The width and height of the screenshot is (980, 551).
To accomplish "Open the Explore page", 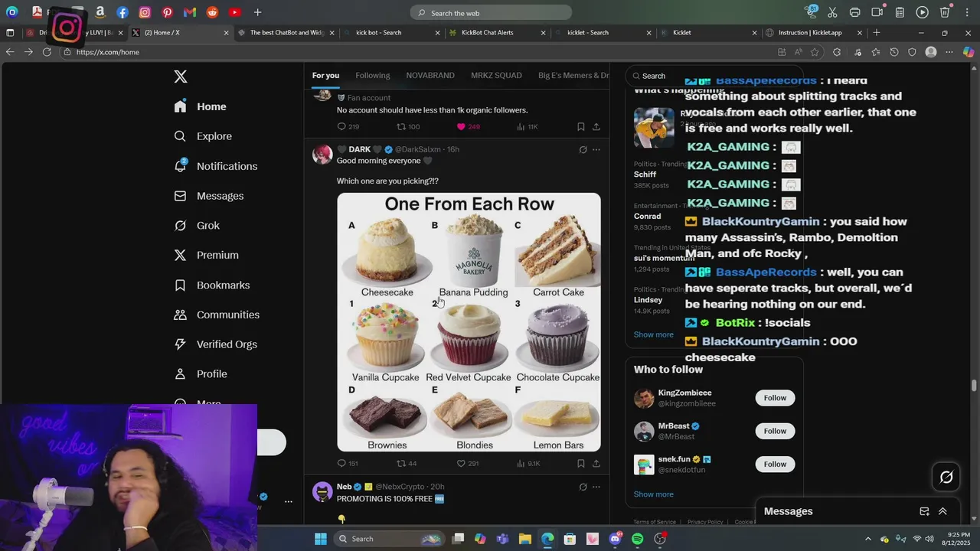I will 203,136.
